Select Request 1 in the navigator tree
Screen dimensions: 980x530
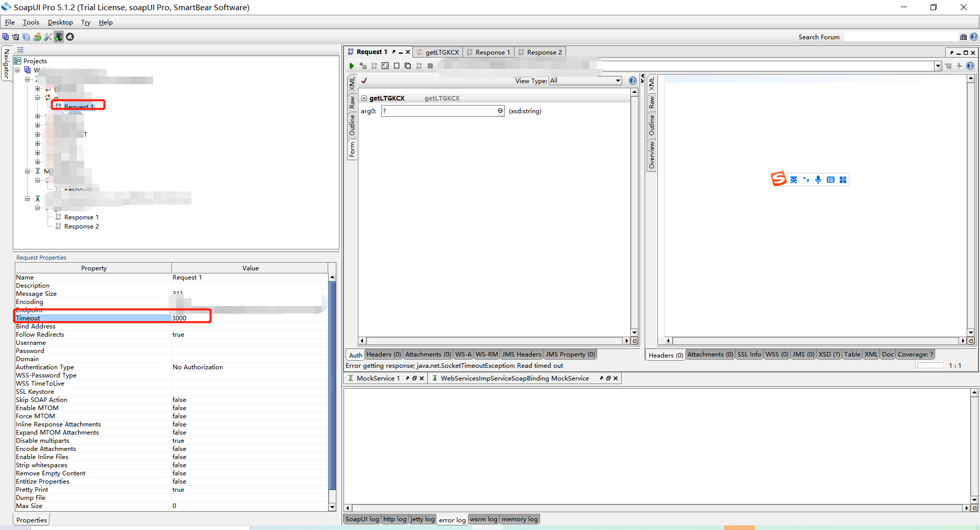[79, 106]
